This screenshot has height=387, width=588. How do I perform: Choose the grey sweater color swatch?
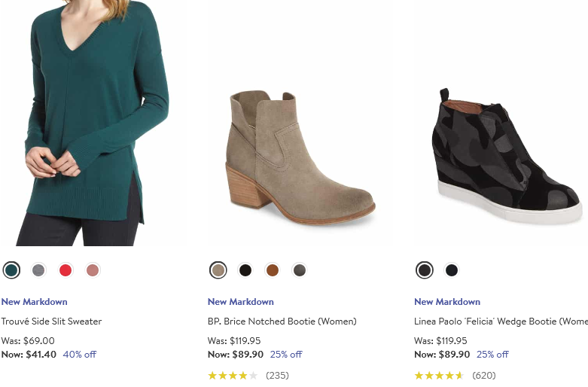(39, 270)
